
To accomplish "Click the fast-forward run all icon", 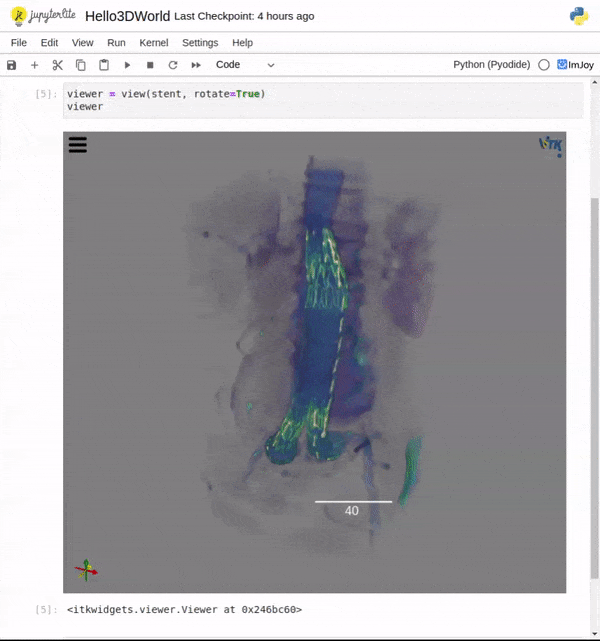I will [195, 65].
